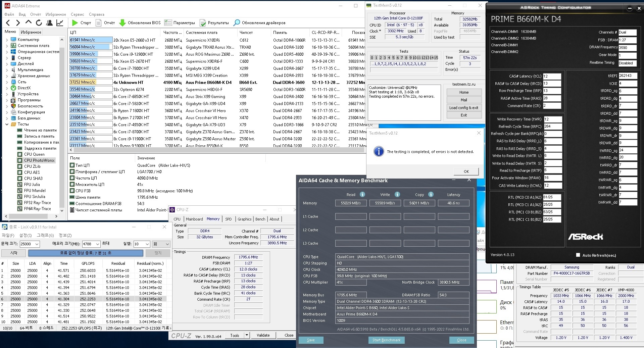Click tREFI value field in ASRock configurator
This screenshot has width=644, height=348.
628,76
